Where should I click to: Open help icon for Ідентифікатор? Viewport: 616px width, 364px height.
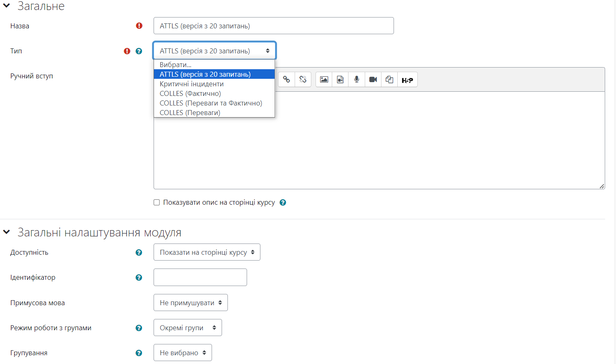pyautogui.click(x=139, y=278)
